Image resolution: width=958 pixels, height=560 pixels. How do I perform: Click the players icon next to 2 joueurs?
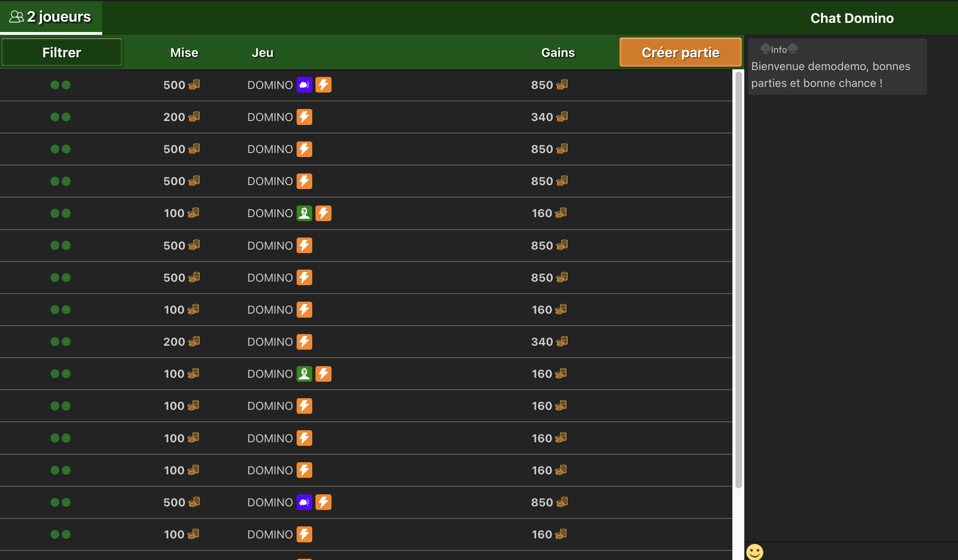tap(16, 16)
